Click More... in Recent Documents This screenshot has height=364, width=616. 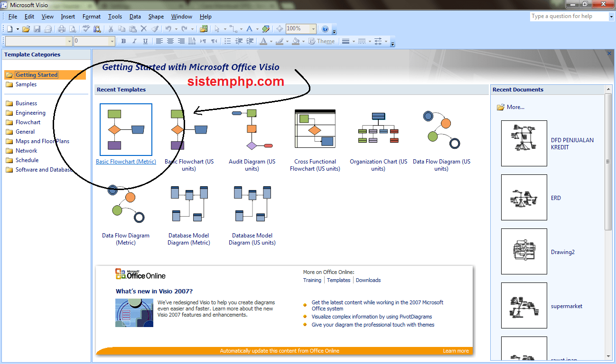[x=511, y=107]
